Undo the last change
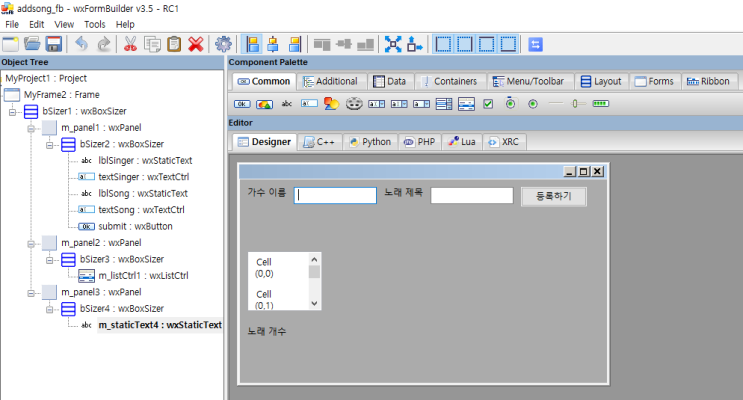The height and width of the screenshot is (400, 743). click(x=82, y=44)
